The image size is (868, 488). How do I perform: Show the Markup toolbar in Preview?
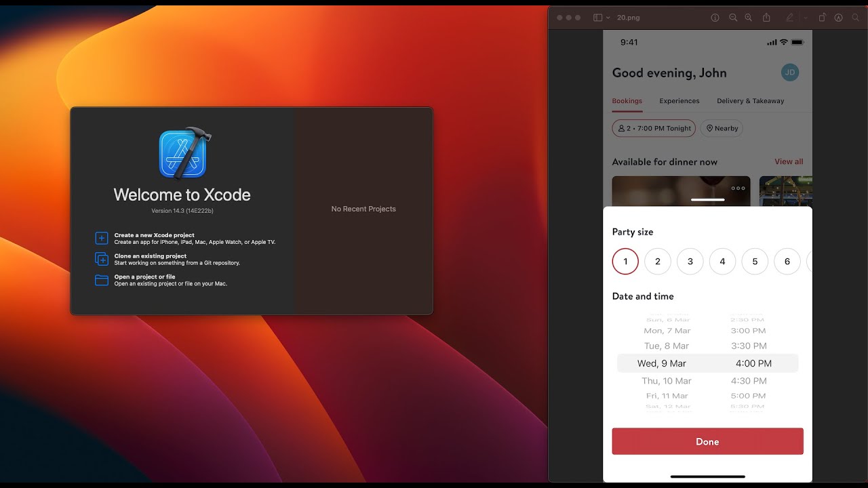pyautogui.click(x=838, y=18)
